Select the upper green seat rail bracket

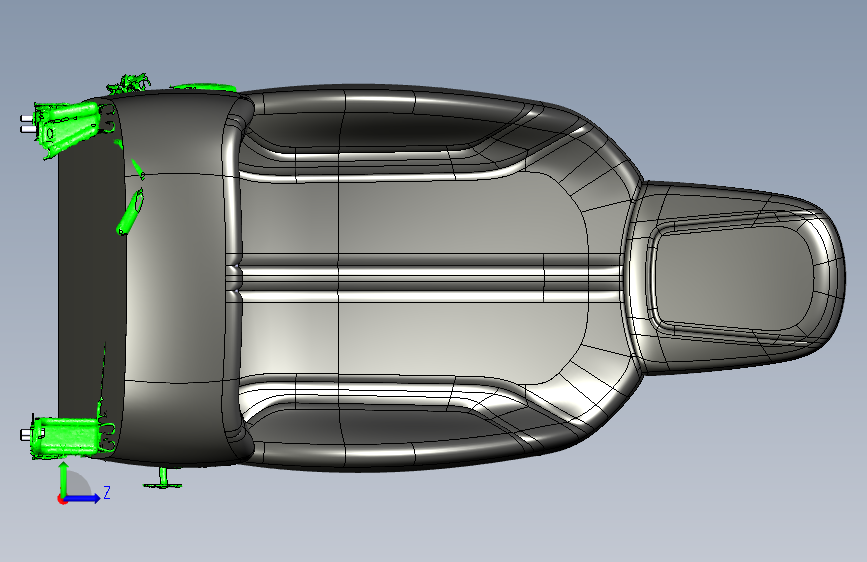pyautogui.click(x=69, y=127)
